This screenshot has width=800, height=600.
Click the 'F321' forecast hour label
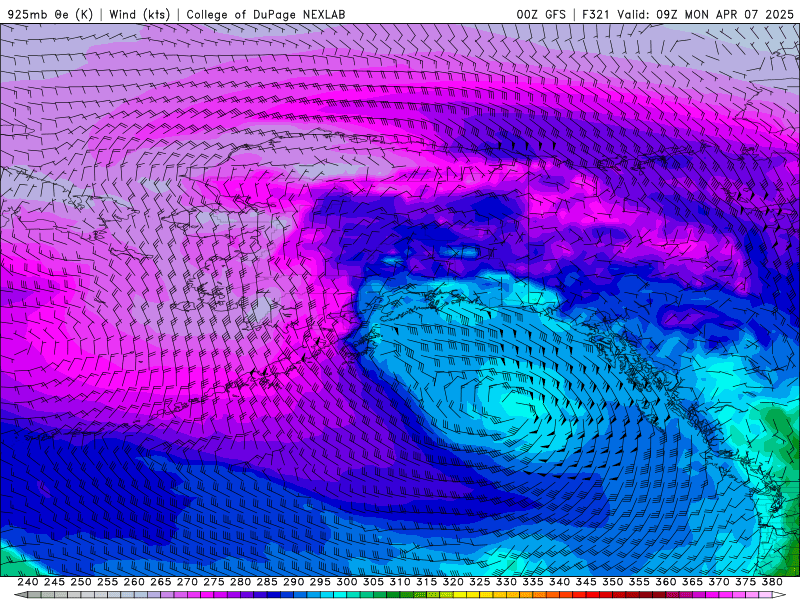[x=596, y=14]
